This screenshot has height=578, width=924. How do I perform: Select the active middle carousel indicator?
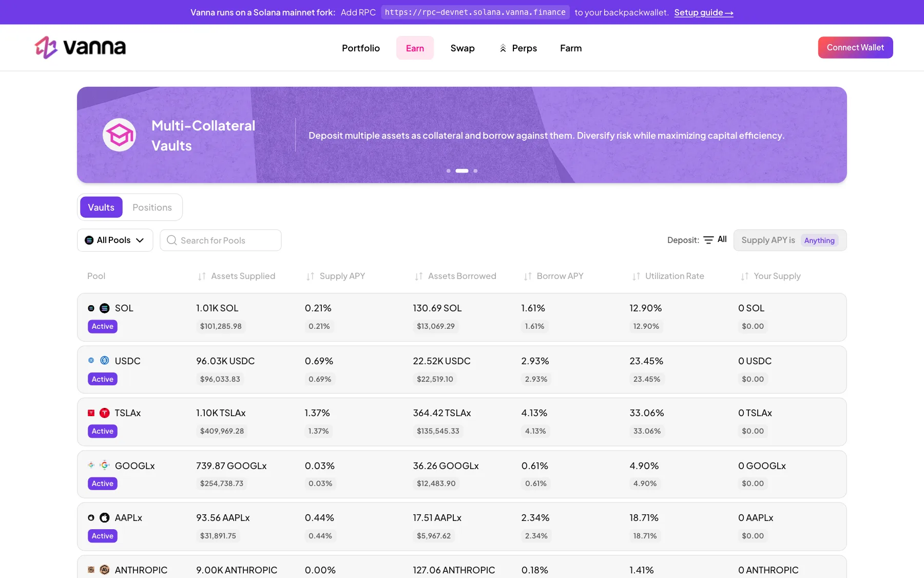[462, 171]
